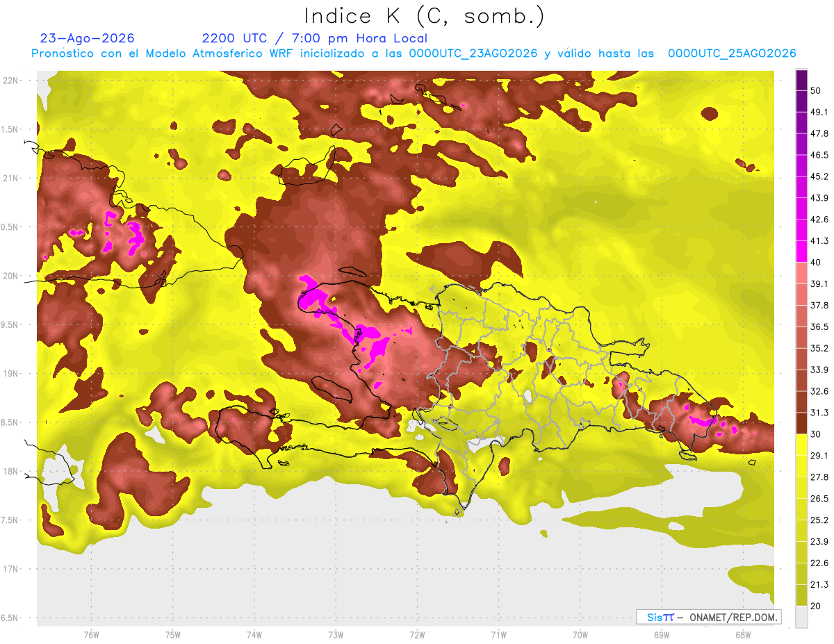Click the '41.3' legend value
The width and height of the screenshot is (834, 644).
point(819,241)
